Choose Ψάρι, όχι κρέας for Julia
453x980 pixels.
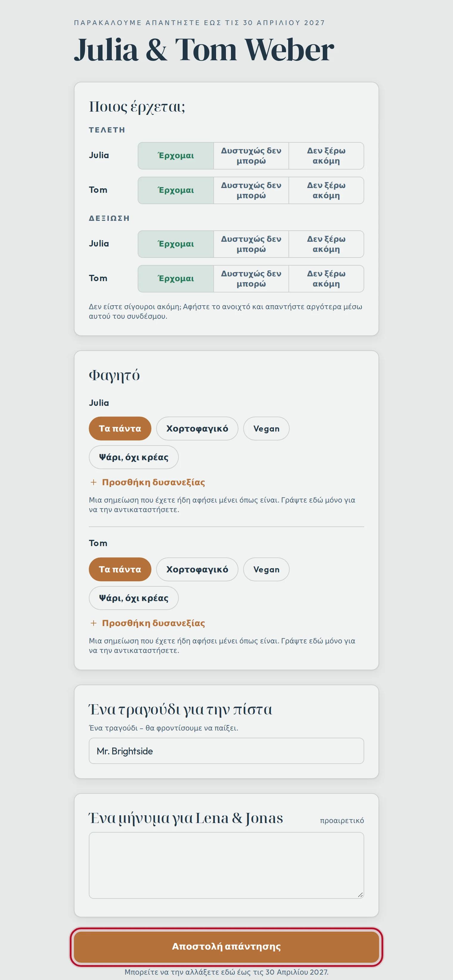(x=134, y=457)
